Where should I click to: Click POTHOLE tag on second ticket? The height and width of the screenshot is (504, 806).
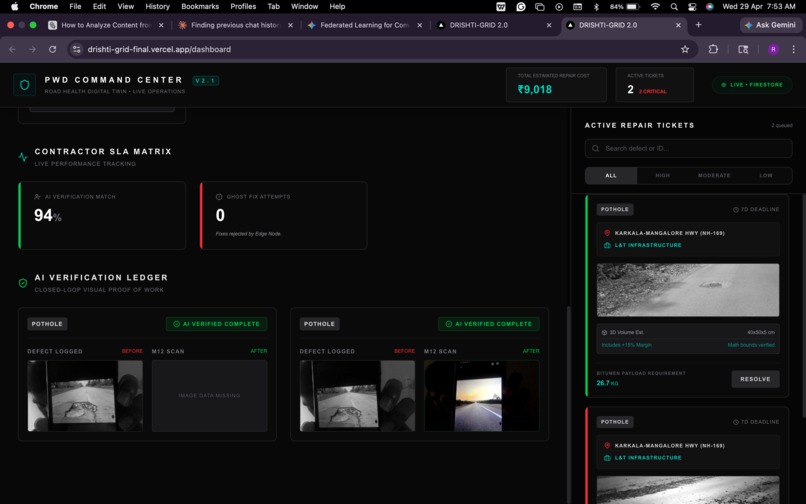(x=615, y=422)
